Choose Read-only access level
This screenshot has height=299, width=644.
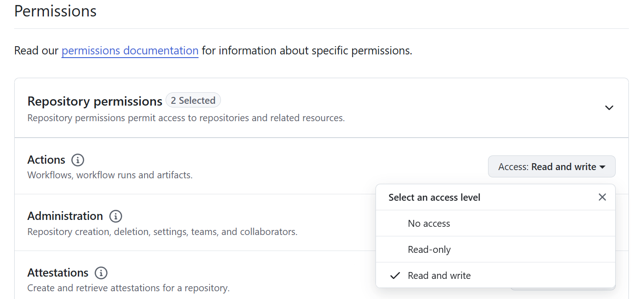[x=495, y=250]
